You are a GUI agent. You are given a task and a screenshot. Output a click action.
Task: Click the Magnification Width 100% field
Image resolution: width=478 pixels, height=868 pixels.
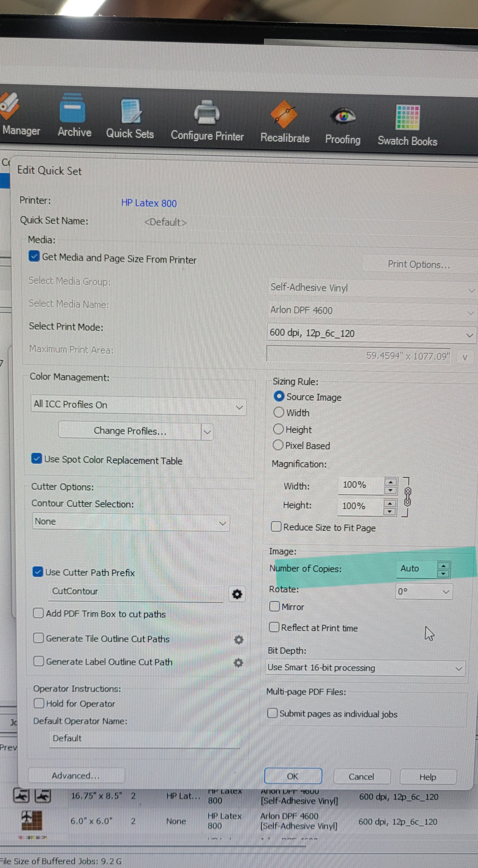(x=361, y=485)
